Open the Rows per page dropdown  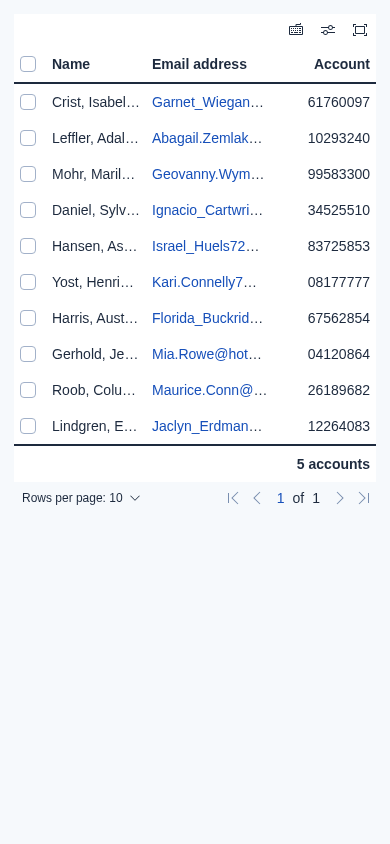click(x=81, y=498)
